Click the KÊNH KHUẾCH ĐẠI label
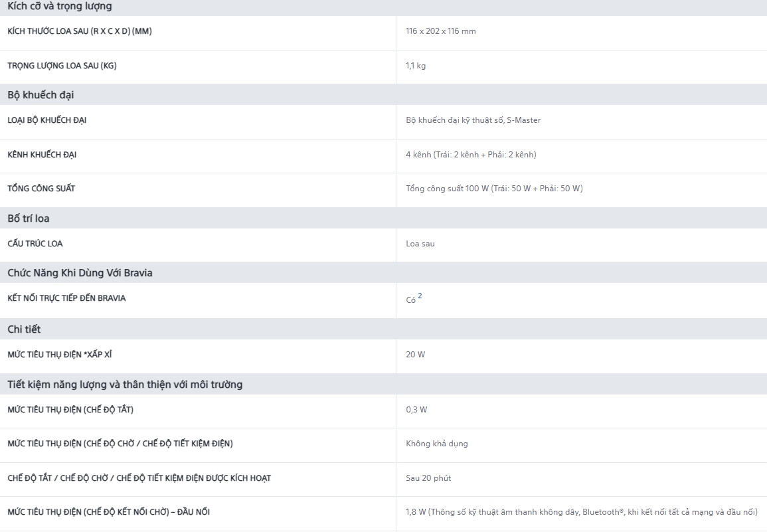The width and height of the screenshot is (767, 532). pyautogui.click(x=42, y=155)
